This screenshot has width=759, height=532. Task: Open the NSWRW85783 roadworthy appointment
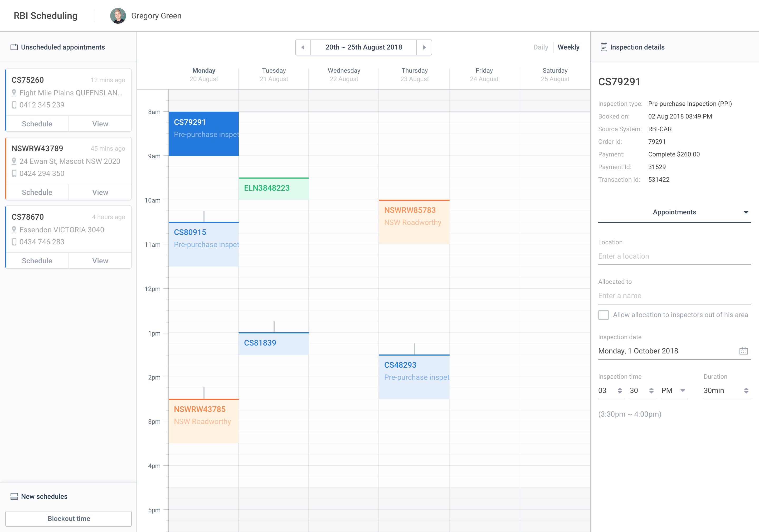coord(414,222)
